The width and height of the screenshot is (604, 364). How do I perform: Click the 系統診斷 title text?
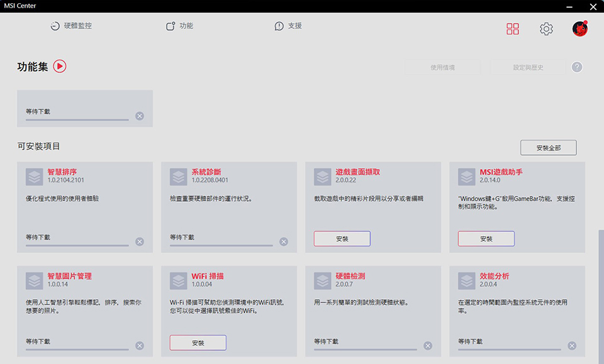(x=206, y=172)
